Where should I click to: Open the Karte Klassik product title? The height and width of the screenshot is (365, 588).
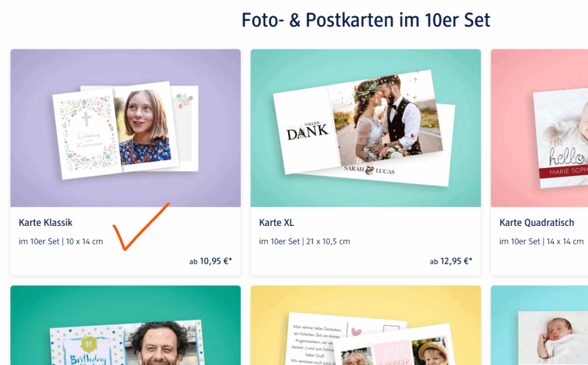coord(45,222)
